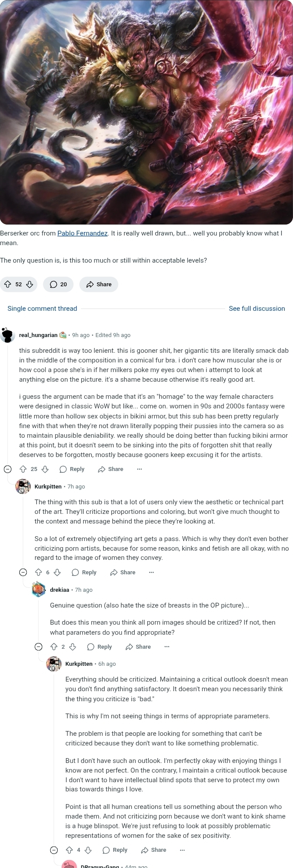Screen dimensions: 293x868
Task: Downvote Kurkpitten's comment with 4 points
Action: click(88, 850)
